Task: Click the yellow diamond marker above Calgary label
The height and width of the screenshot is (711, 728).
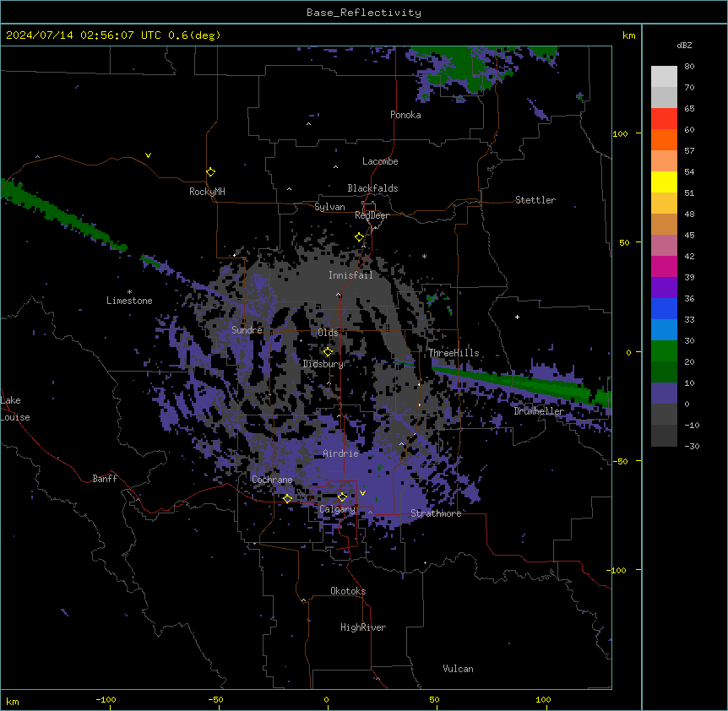Action: click(x=342, y=497)
